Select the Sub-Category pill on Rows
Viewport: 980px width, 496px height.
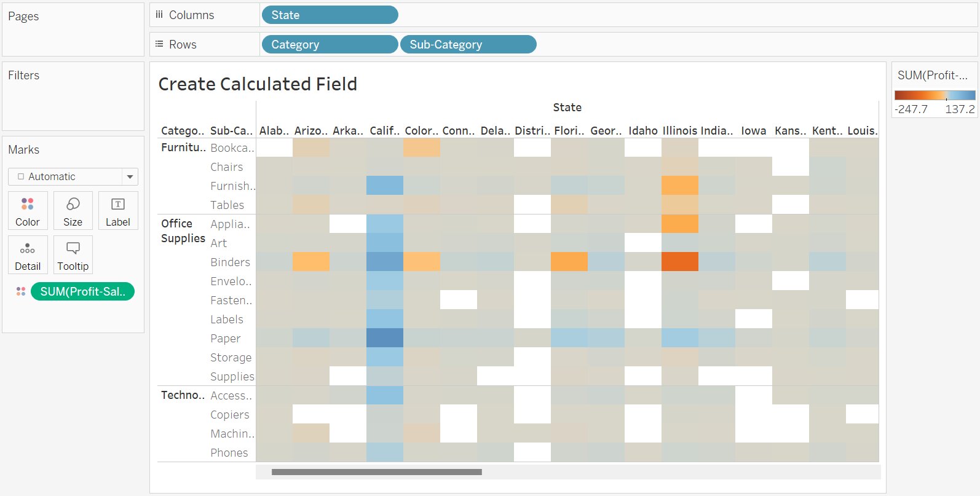468,44
